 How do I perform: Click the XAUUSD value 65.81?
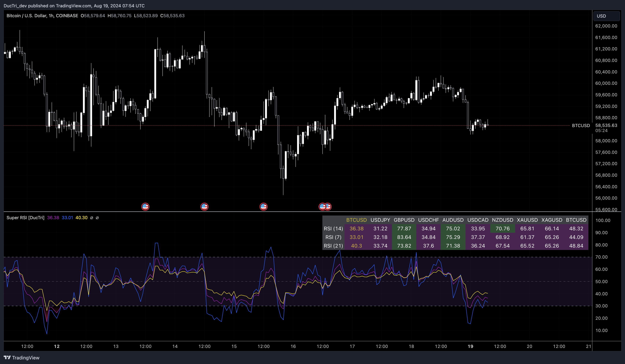point(527,229)
